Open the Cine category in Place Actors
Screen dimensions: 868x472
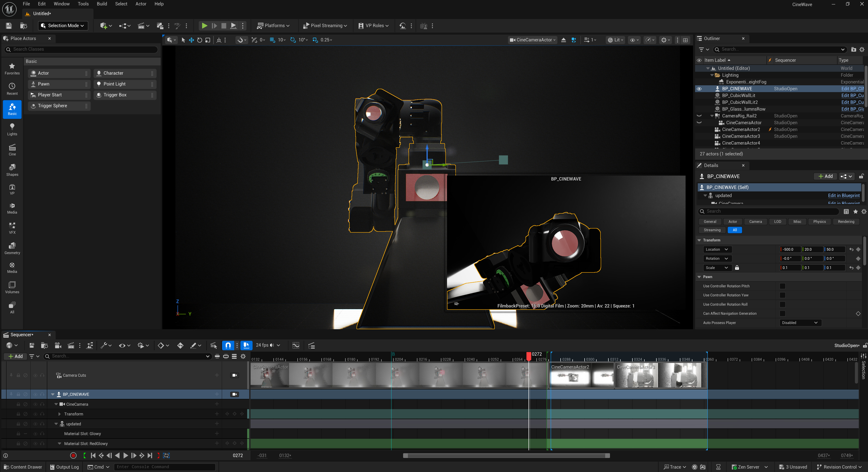[12, 150]
